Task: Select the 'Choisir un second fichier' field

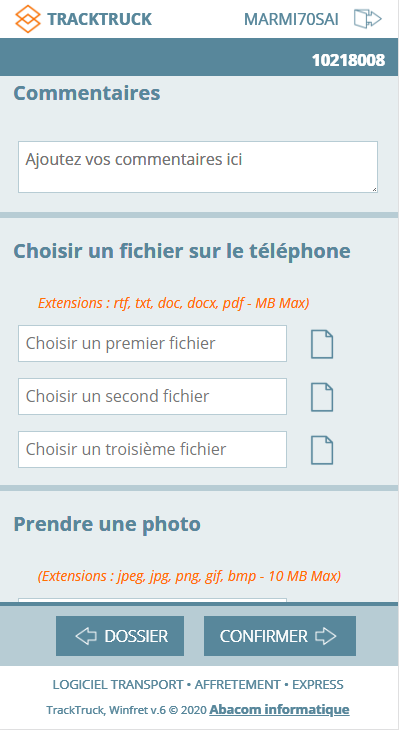Action: click(152, 397)
